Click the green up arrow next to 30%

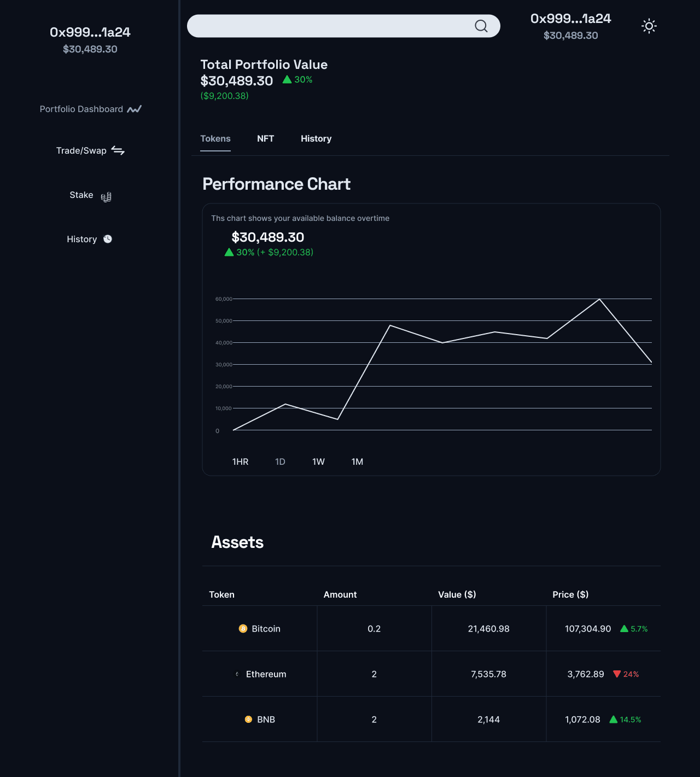pos(287,79)
